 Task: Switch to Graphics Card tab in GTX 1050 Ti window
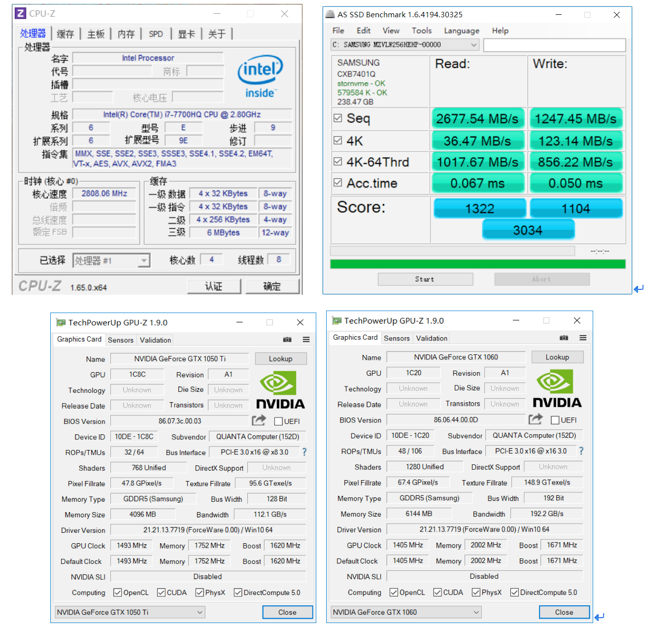(x=79, y=339)
